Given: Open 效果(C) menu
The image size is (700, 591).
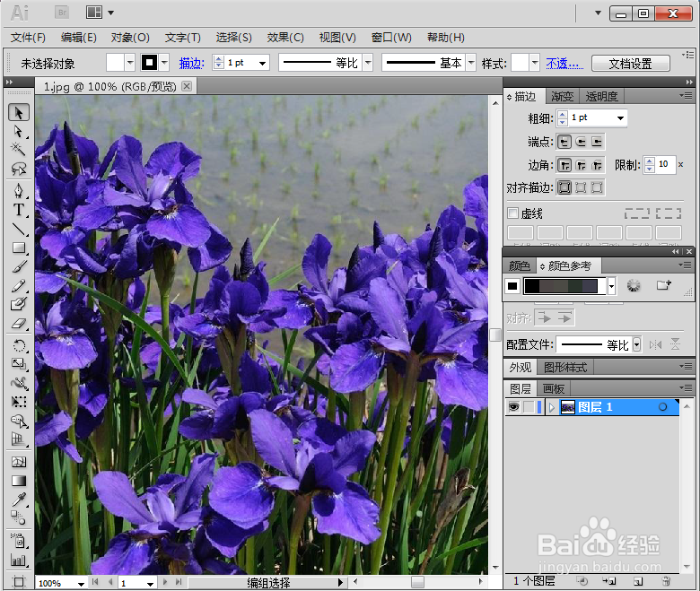Looking at the screenshot, I should coord(285,38).
